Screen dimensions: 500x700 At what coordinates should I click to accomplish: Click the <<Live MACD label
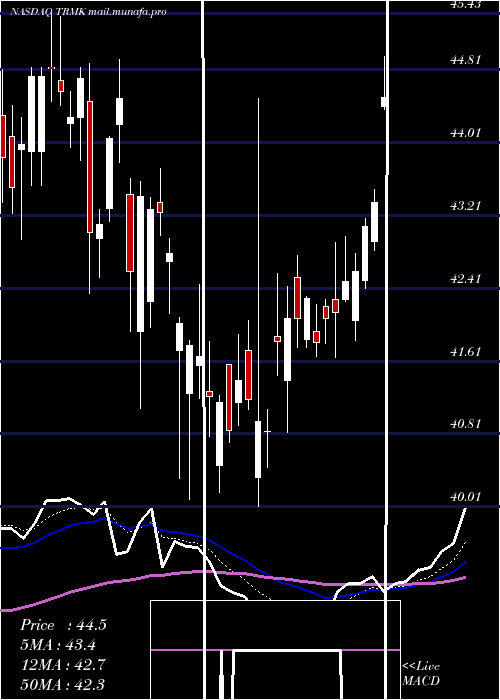[x=421, y=674]
